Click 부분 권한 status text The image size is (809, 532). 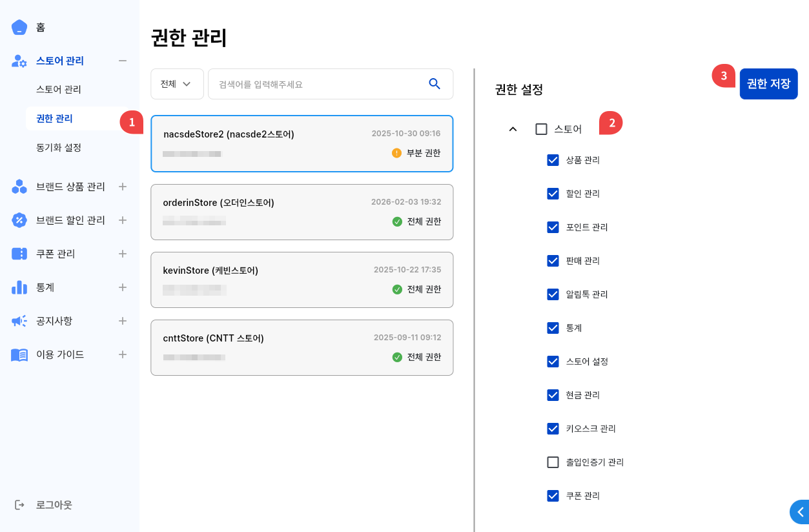424,153
